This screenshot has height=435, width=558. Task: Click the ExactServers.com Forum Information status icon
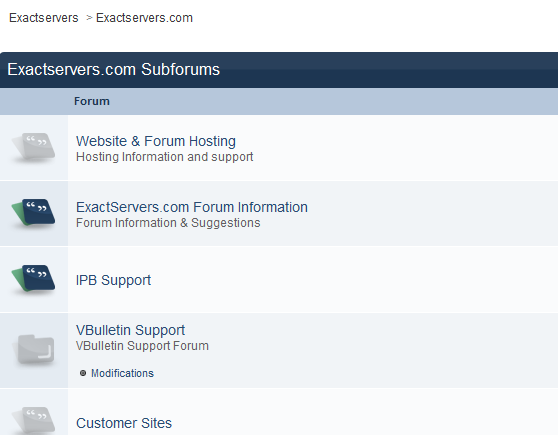33,213
